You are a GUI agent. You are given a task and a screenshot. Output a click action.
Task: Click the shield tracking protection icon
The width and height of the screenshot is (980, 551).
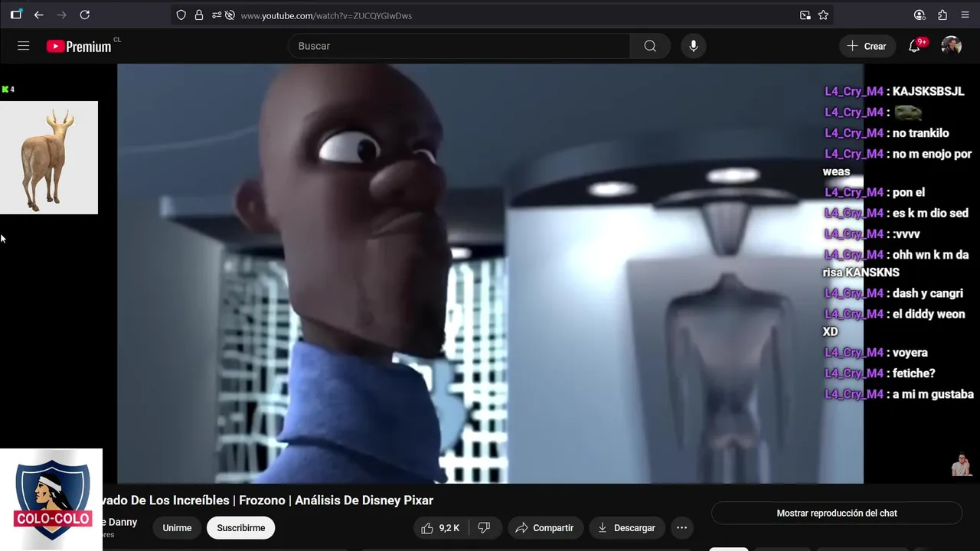point(181,15)
